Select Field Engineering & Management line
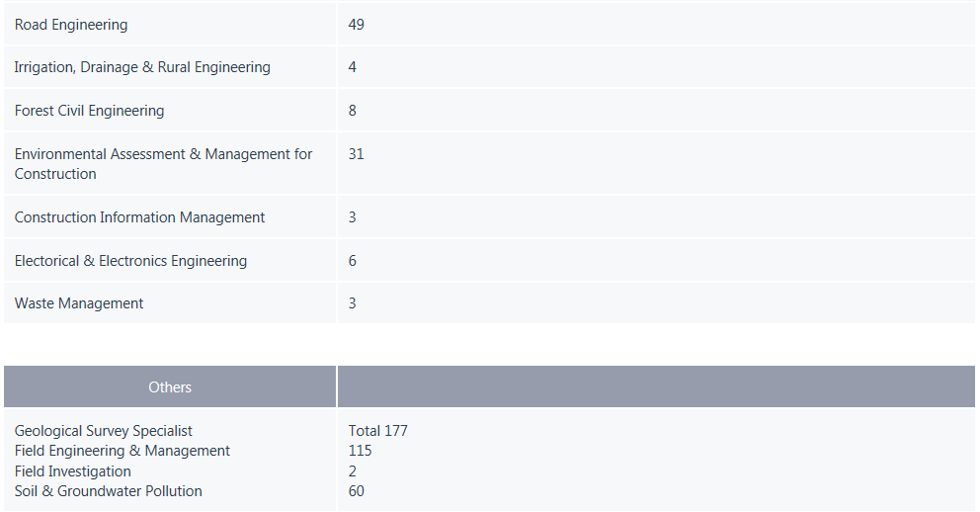This screenshot has height=512, width=980. (x=122, y=451)
